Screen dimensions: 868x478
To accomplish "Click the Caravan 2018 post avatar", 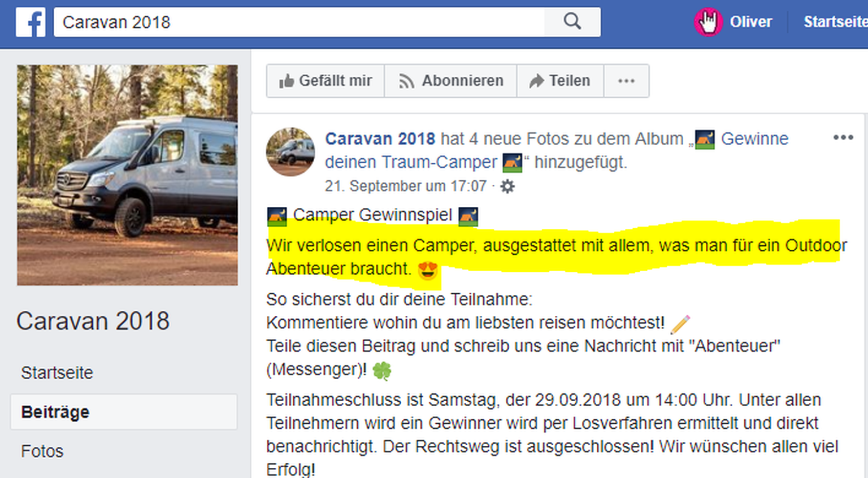I will (290, 151).
